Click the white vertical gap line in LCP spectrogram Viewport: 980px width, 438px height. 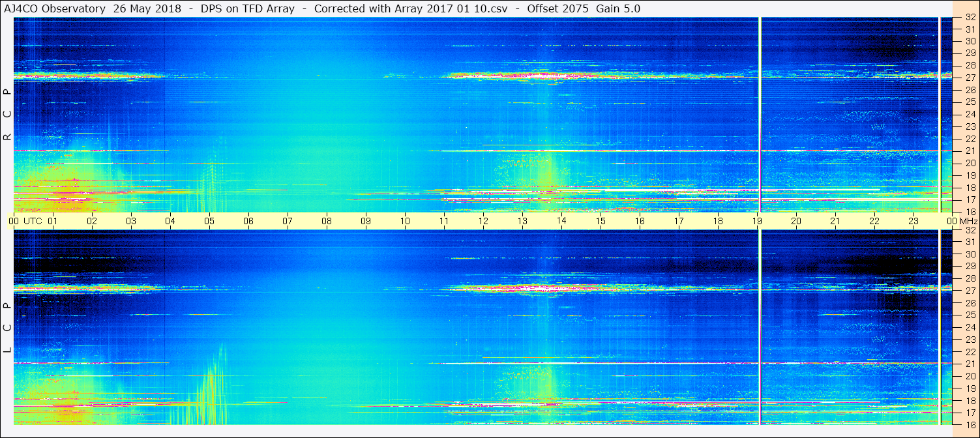(760, 327)
